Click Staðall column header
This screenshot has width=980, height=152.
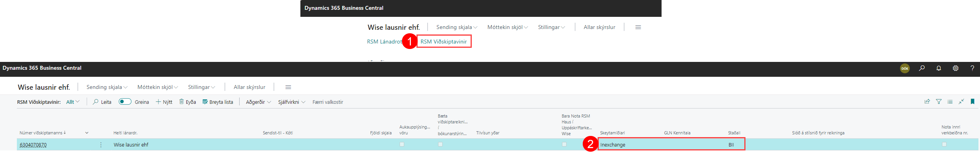coord(734,133)
